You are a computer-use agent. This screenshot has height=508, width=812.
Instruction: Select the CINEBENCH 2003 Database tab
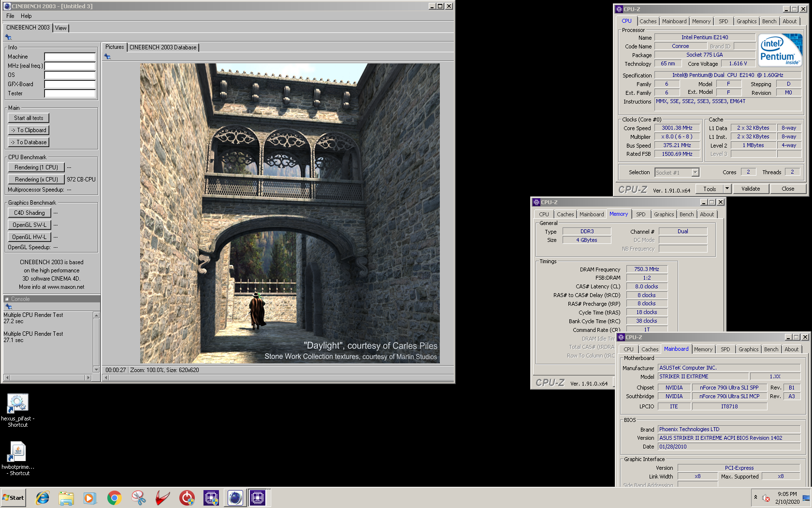coord(163,47)
